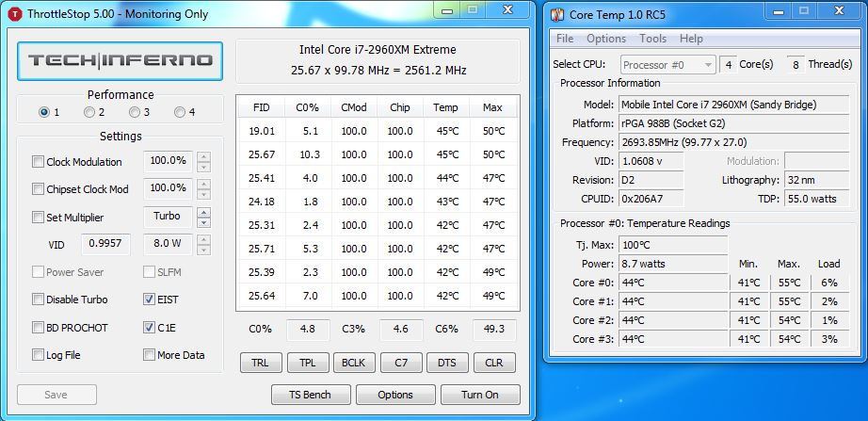Click the DTS button

point(447,363)
